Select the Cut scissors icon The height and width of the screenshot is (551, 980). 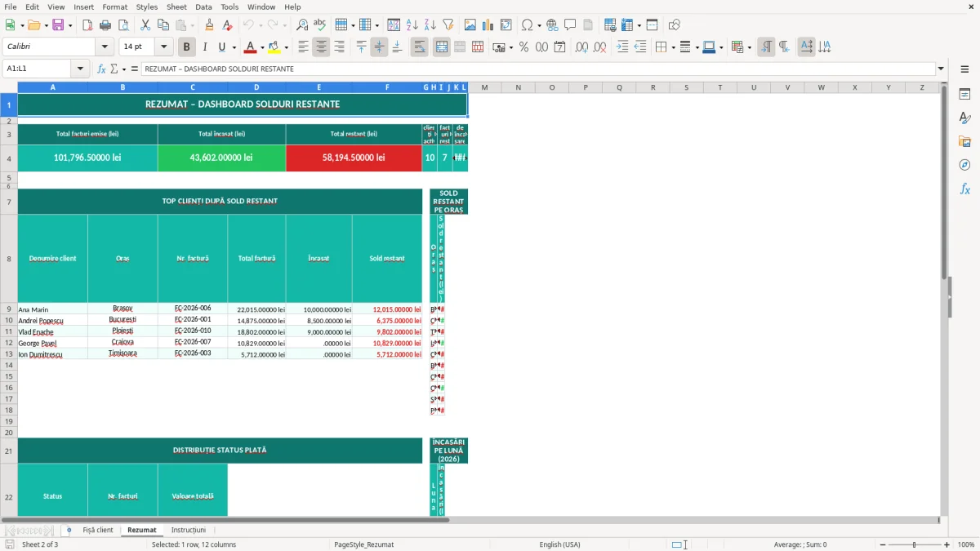point(145,25)
